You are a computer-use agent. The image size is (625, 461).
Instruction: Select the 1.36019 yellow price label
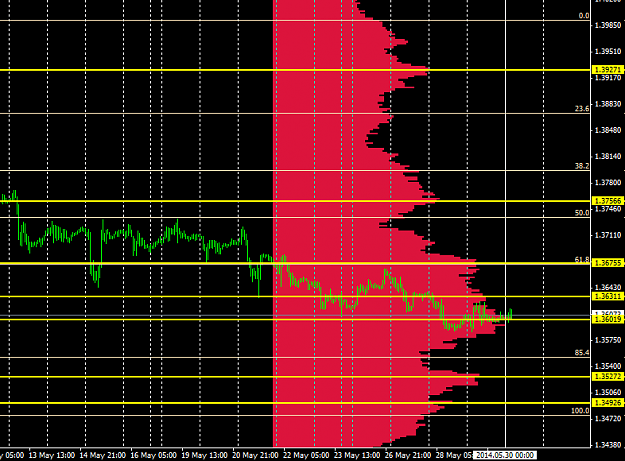click(x=608, y=320)
